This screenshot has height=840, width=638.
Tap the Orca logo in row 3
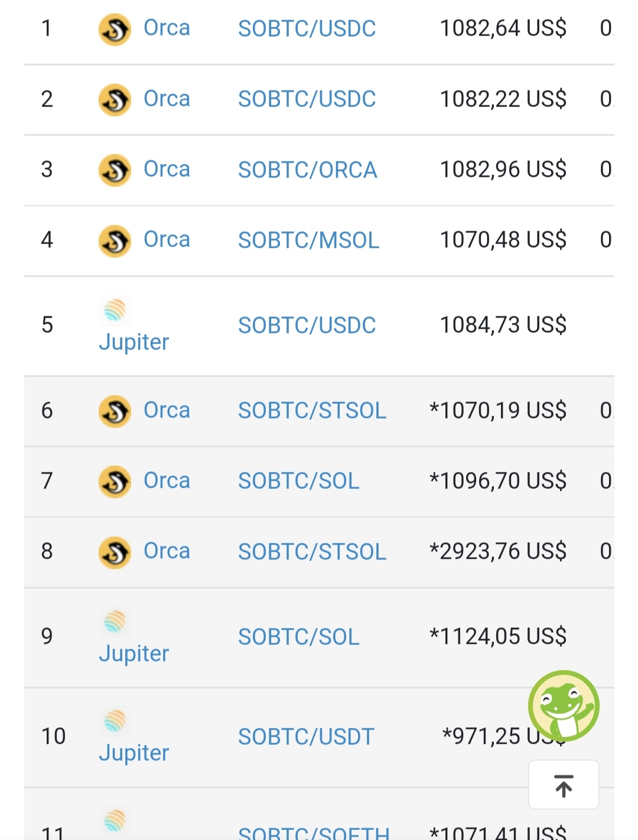[115, 171]
